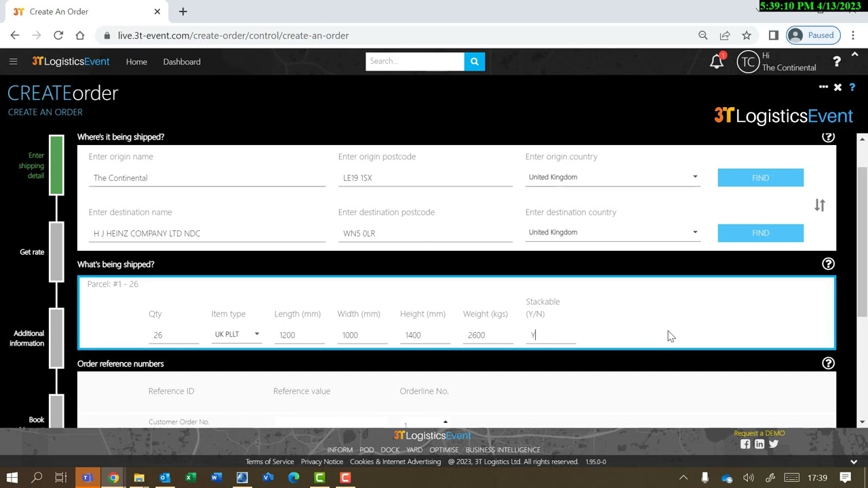The width and height of the screenshot is (868, 488).
Task: Open Windows notification center
Action: click(x=846, y=478)
